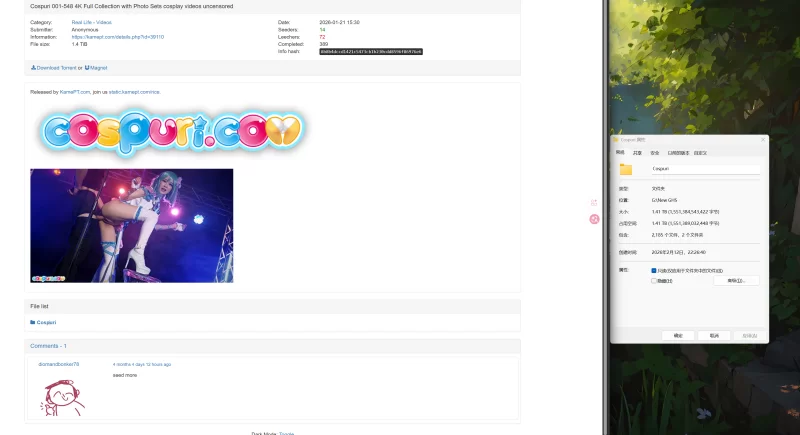This screenshot has width=800, height=435.
Task: Close the Cospuri properties dialog
Action: pos(763,140)
